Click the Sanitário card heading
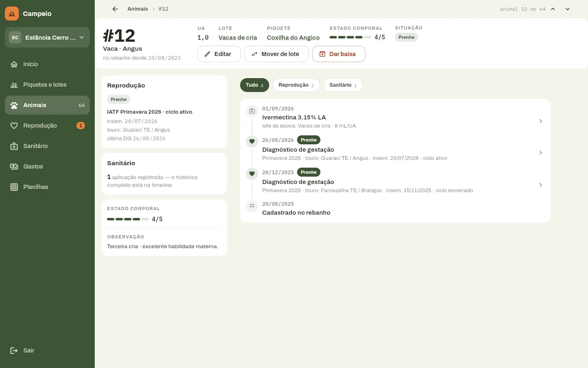The image size is (588, 368). tap(121, 163)
